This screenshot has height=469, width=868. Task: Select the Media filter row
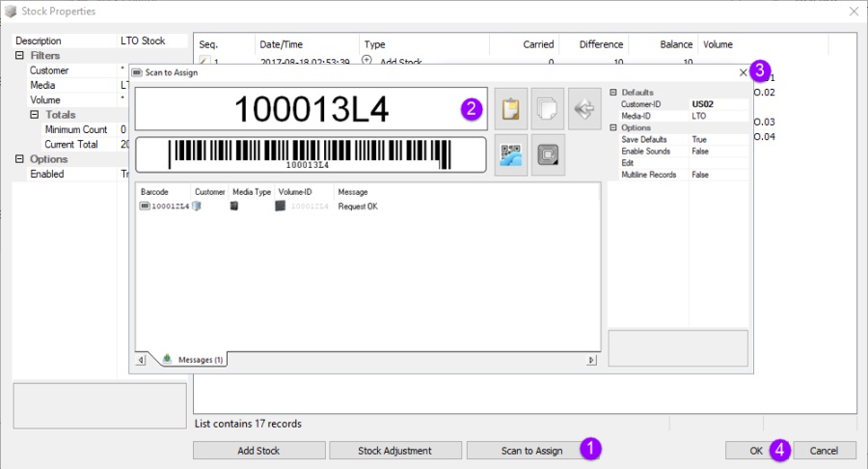pos(70,85)
